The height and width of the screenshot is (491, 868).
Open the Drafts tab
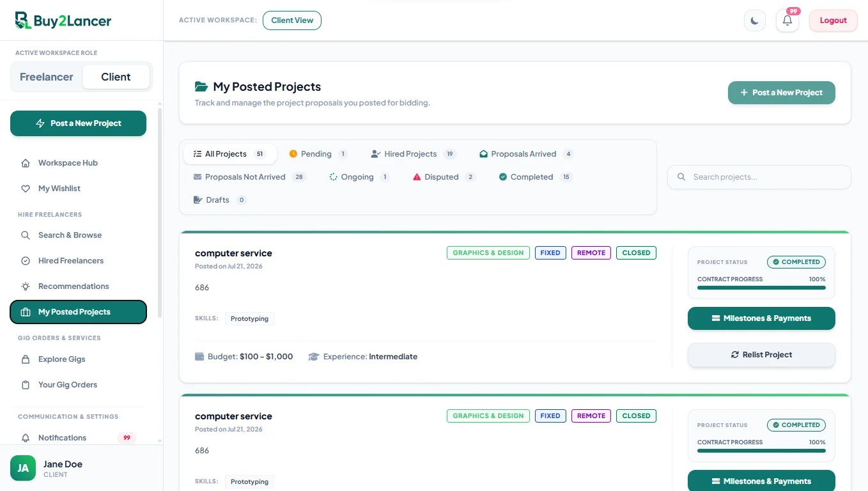pyautogui.click(x=220, y=200)
